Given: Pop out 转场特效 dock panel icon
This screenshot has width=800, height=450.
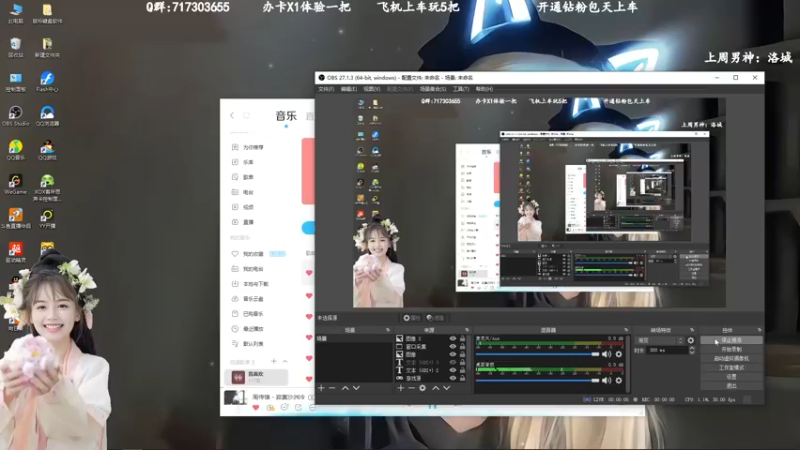Looking at the screenshot, I should (692, 330).
